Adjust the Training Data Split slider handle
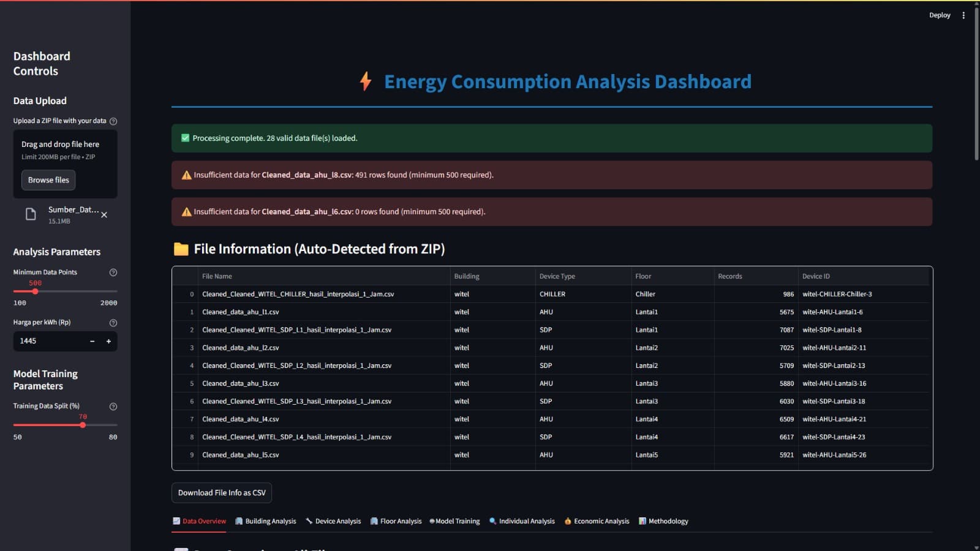The height and width of the screenshot is (551, 980). 83,425
